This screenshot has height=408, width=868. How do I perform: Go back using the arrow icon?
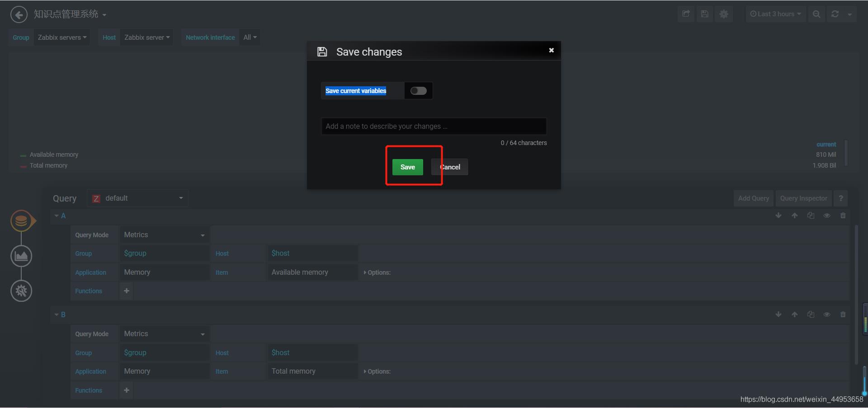tap(19, 14)
